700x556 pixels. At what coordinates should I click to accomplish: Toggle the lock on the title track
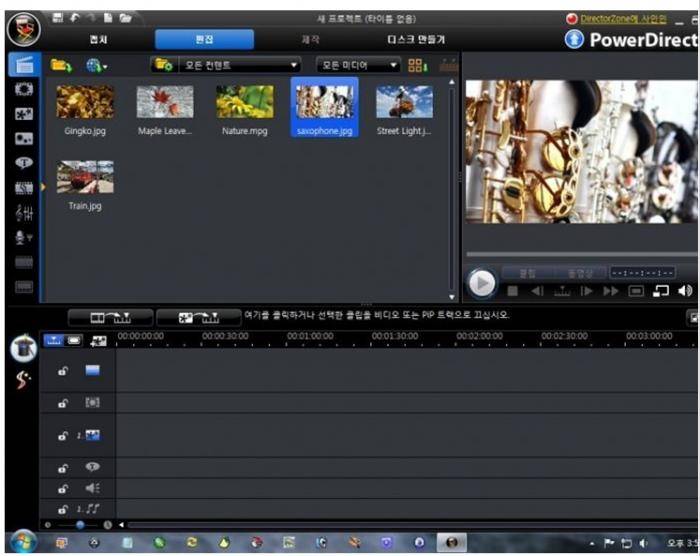click(63, 467)
